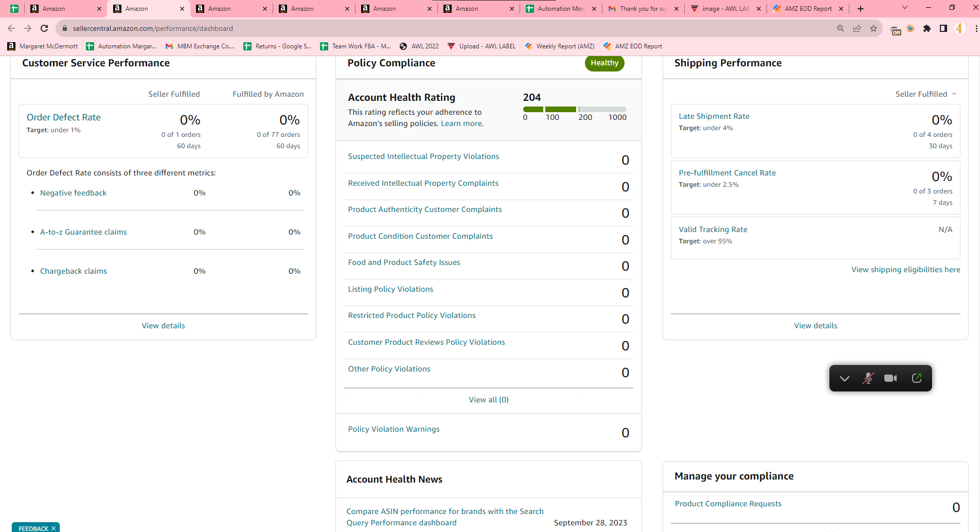View site information lock icon
The image size is (980, 532).
pos(65,28)
